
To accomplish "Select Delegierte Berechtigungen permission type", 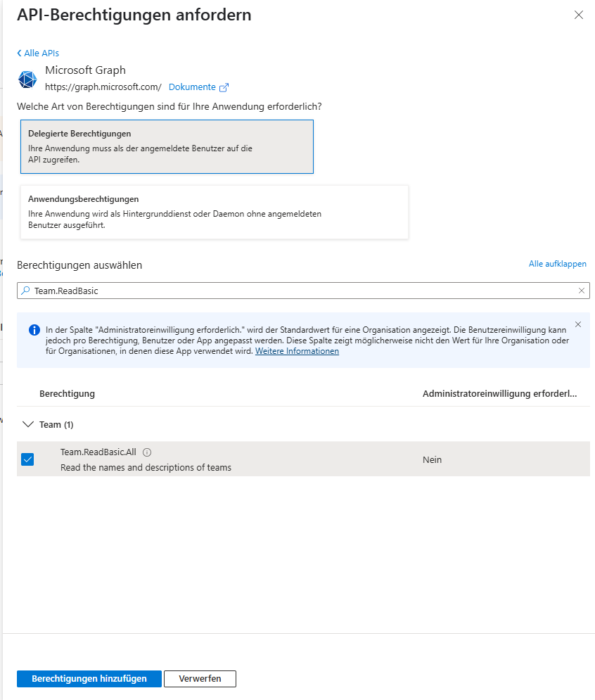I will coord(167,146).
